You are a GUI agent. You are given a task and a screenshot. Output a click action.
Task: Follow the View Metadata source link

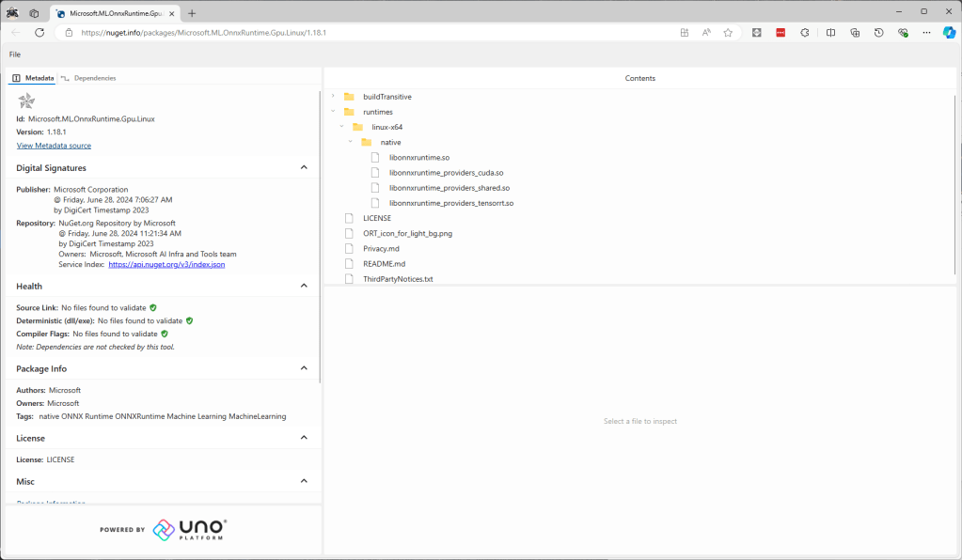(x=54, y=146)
